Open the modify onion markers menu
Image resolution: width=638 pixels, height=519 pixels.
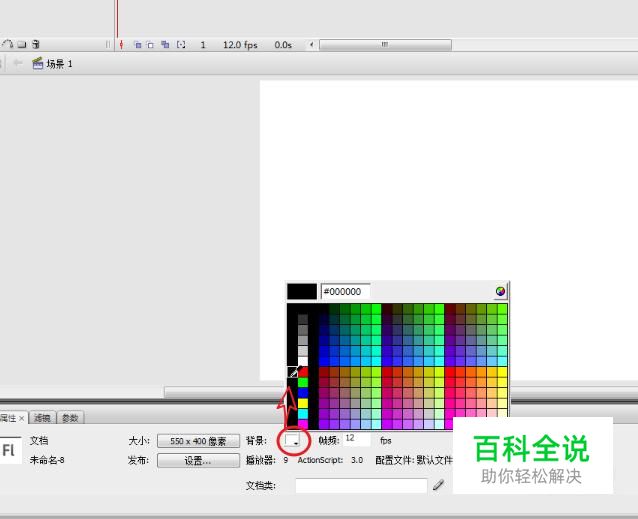point(181,45)
